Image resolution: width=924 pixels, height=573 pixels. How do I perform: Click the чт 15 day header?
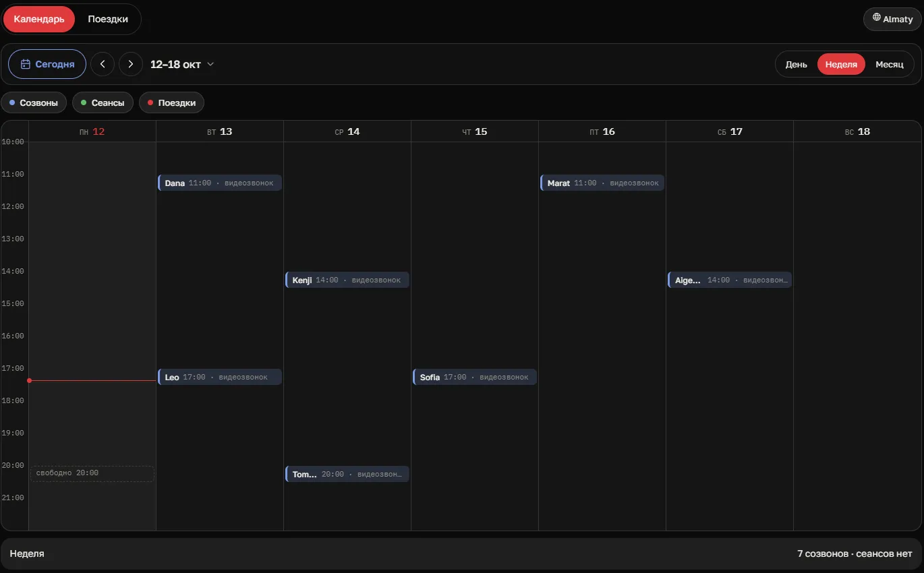[475, 131]
